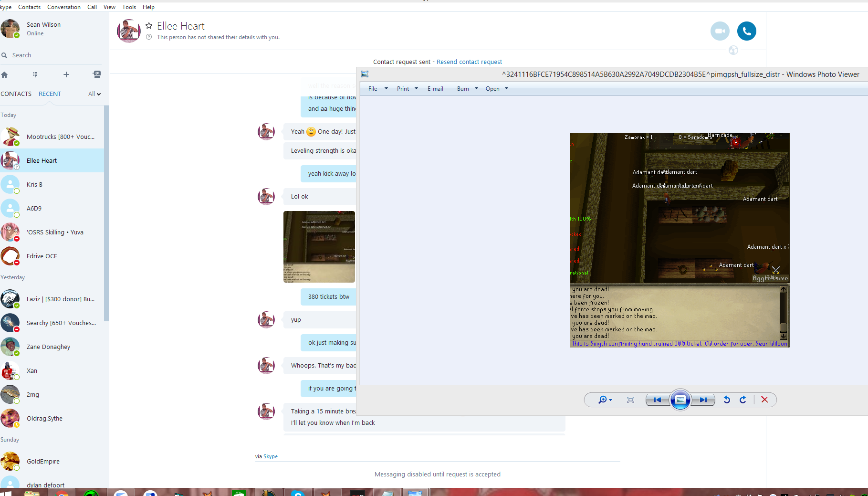Viewport: 868px width, 496px height.
Task: Open Skype Conversation menu
Action: pyautogui.click(x=64, y=7)
